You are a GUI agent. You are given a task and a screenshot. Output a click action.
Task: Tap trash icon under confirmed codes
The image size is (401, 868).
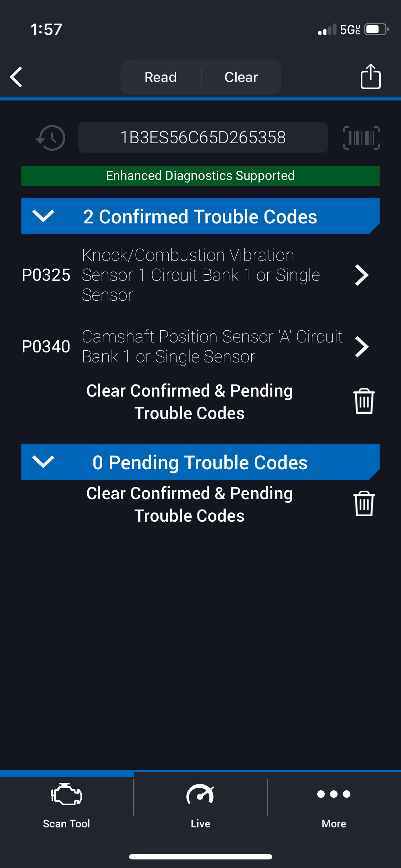[364, 401]
